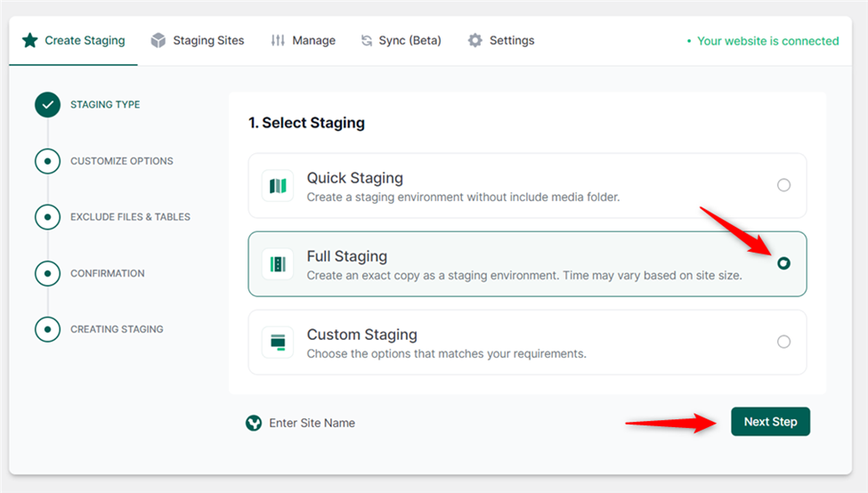Click the Quick Staging icon
The width and height of the screenshot is (868, 493).
coord(278,186)
